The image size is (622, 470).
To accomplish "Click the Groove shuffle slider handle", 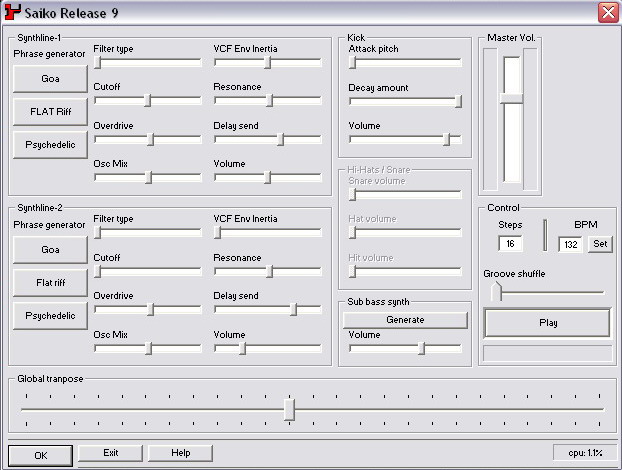I will click(496, 292).
